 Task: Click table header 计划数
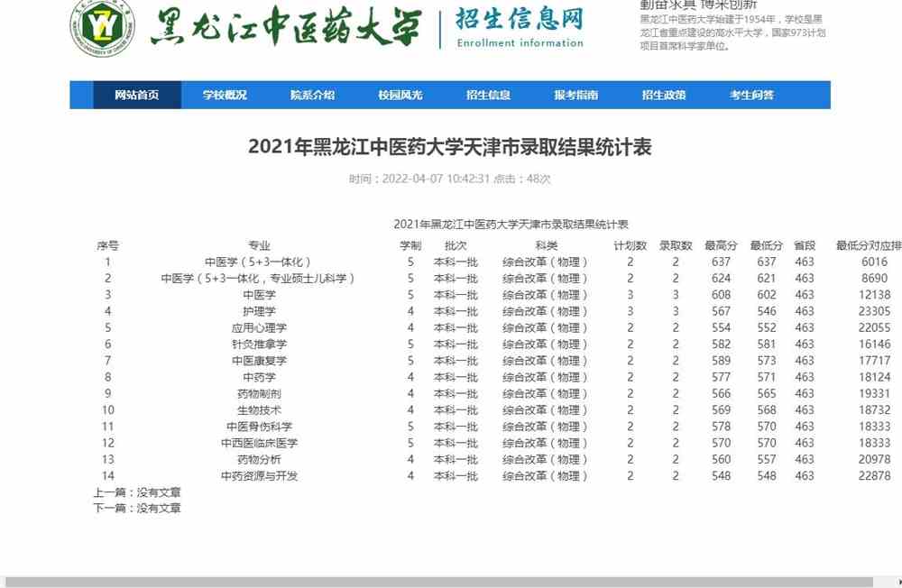(630, 245)
